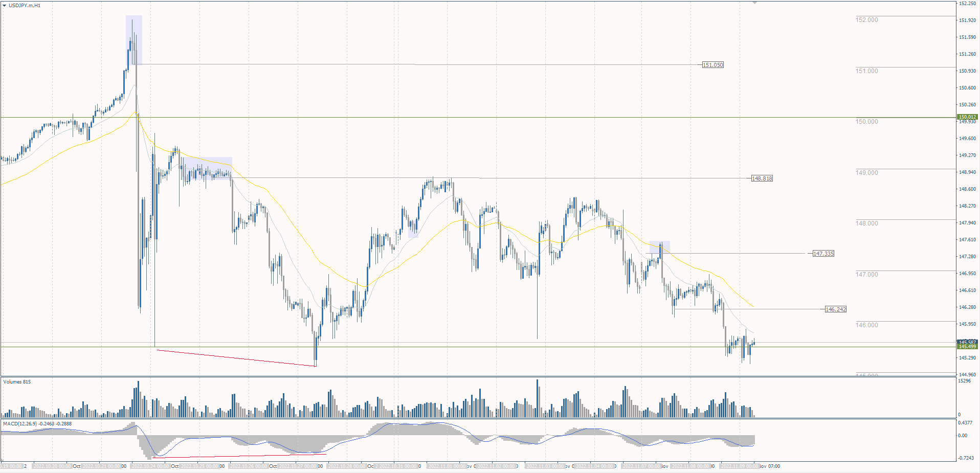The height and width of the screenshot is (473, 980).
Task: Click the chart shift triangle marker at top
Action: [754, 3]
